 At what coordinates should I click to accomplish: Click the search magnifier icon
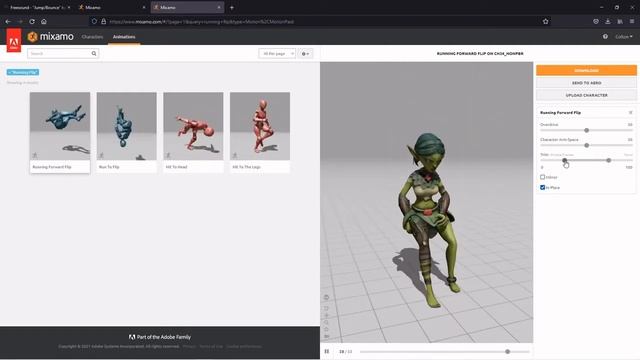click(94, 53)
